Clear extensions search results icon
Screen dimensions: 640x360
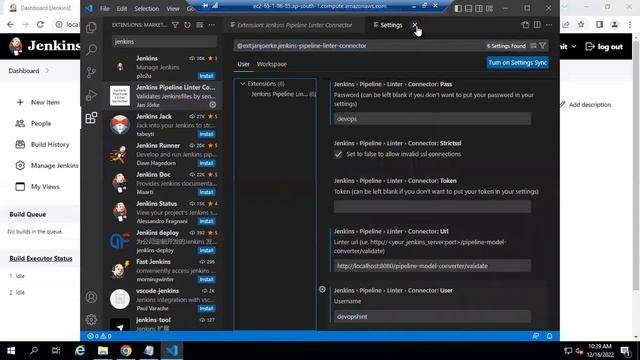coord(200,25)
